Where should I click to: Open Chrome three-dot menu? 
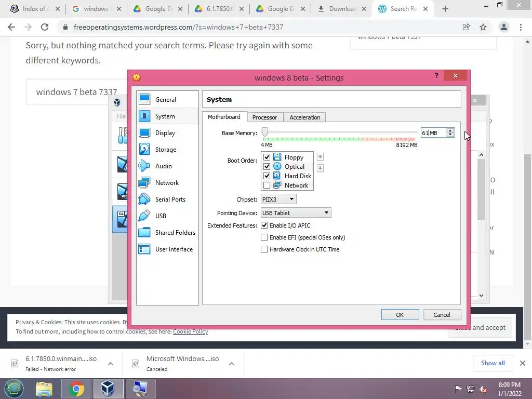[x=521, y=27]
